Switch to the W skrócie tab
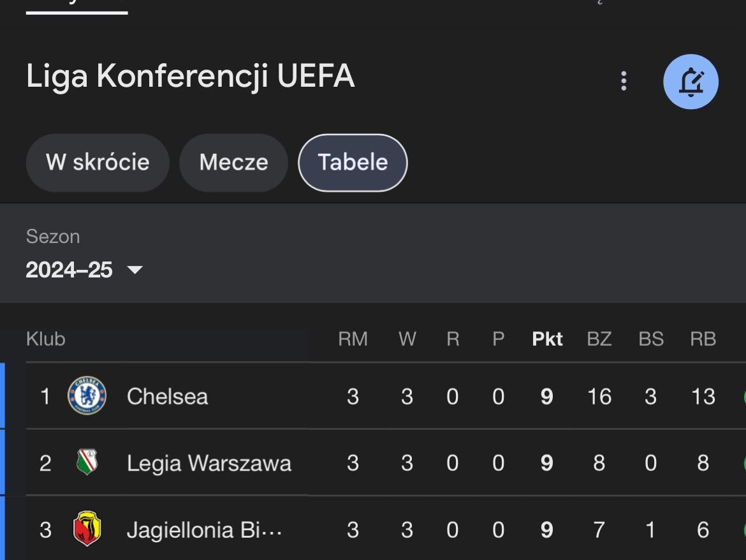 tap(98, 162)
